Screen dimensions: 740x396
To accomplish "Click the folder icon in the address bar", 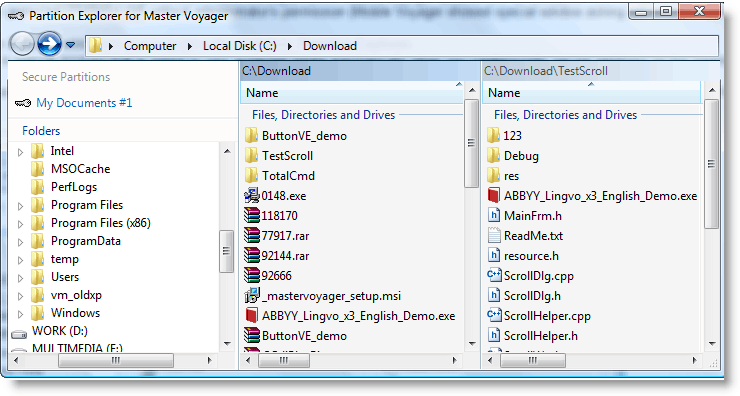I will [95, 45].
